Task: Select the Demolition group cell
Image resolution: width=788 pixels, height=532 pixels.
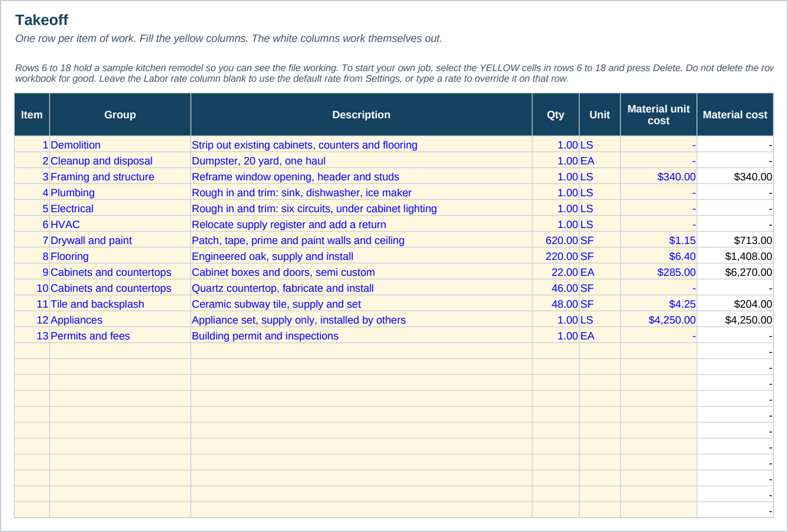Action: point(120,145)
